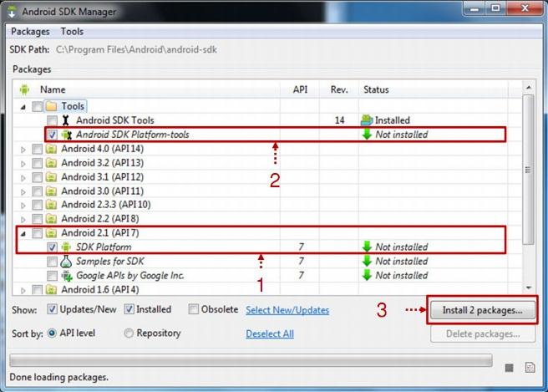This screenshot has height=392, width=548.
Task: Click the wrench icon beside Android SDK Tools
Action: [66, 120]
